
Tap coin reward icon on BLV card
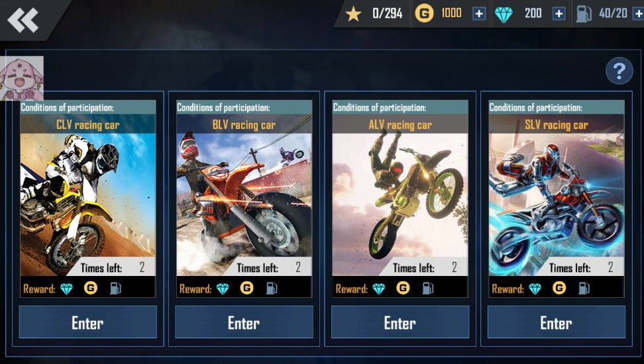click(246, 288)
